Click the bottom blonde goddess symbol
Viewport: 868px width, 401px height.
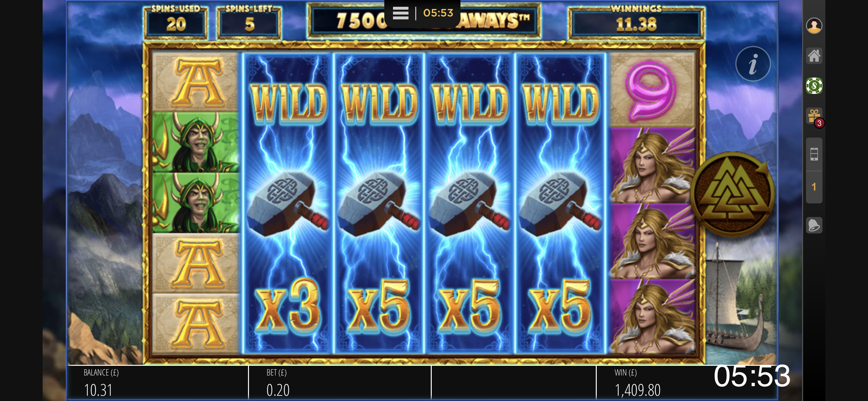(652, 316)
